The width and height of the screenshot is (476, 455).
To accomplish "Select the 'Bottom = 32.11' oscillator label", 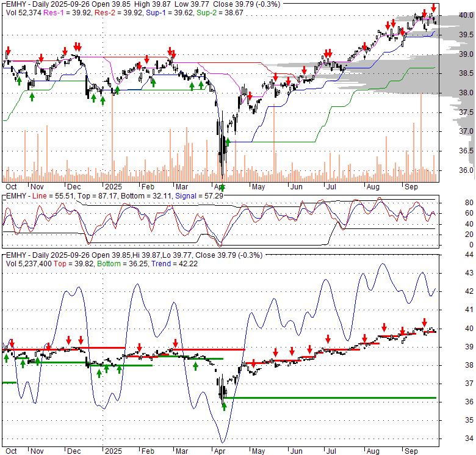I will pyautogui.click(x=147, y=196).
